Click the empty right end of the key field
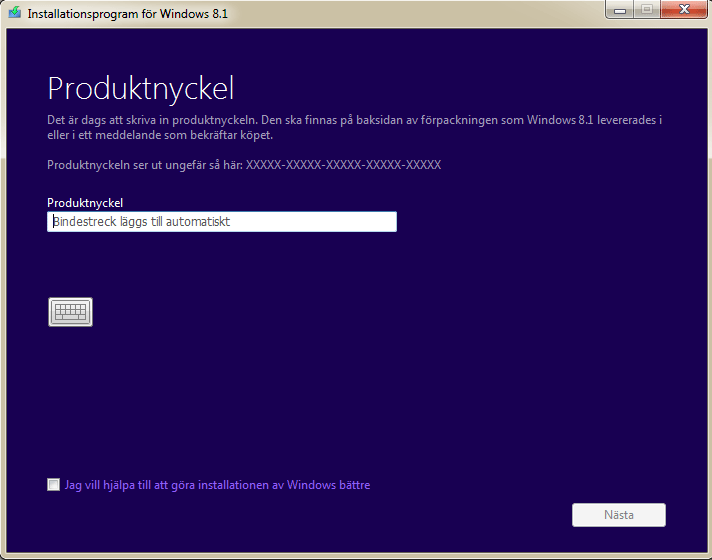The width and height of the screenshot is (712, 560). (360, 222)
